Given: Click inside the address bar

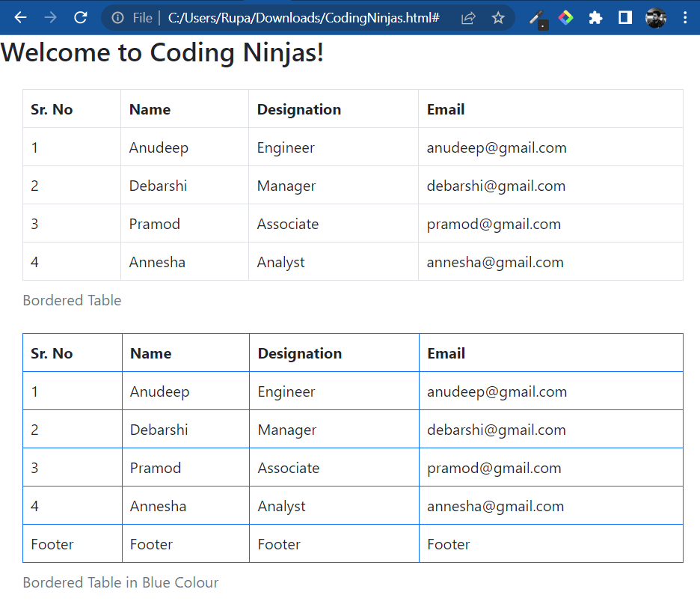Looking at the screenshot, I should pyautogui.click(x=299, y=17).
